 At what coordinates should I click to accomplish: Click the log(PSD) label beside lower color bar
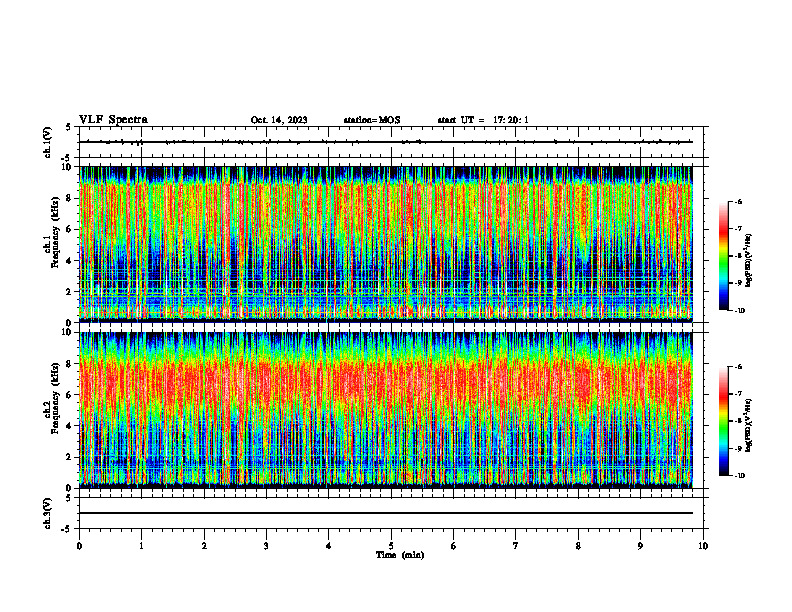click(x=749, y=425)
